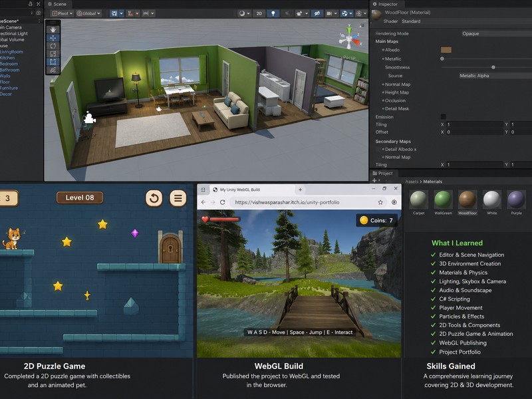Open the draw mode shading dropdown

coord(244,13)
